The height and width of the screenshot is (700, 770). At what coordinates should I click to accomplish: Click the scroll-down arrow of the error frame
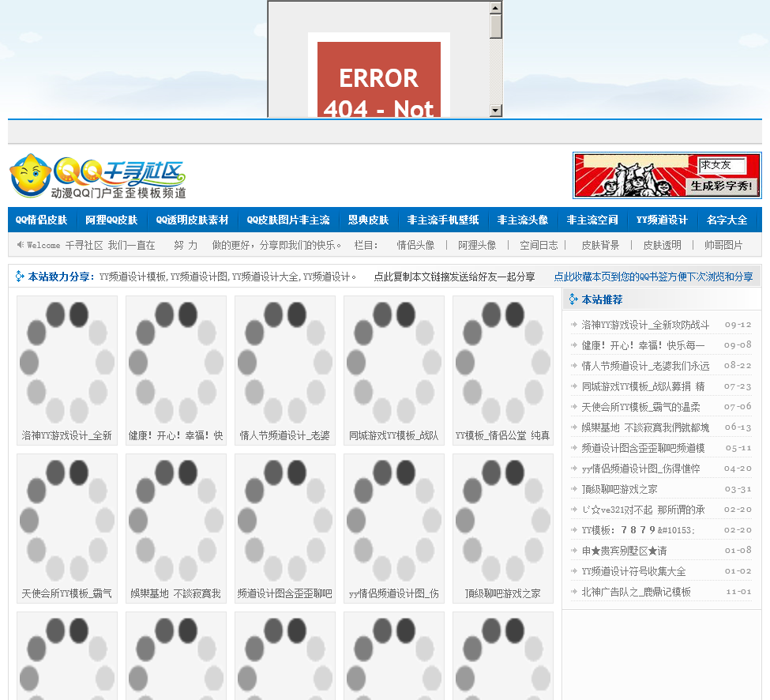tap(495, 110)
